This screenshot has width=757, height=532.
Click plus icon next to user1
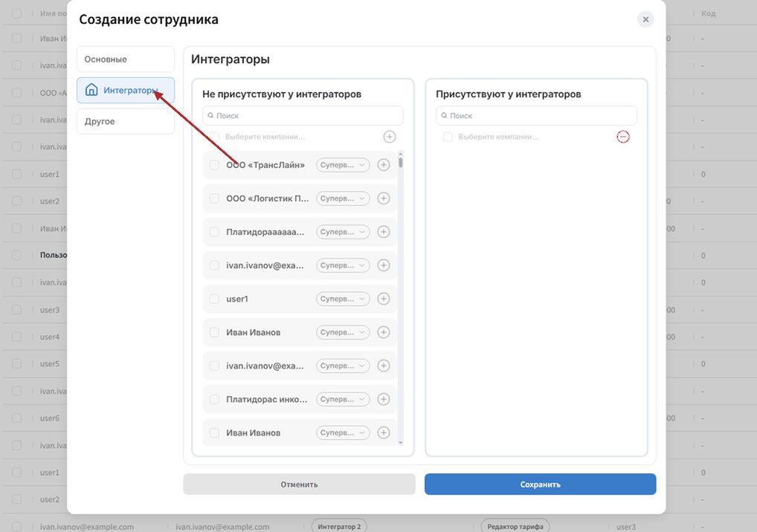[x=383, y=299]
